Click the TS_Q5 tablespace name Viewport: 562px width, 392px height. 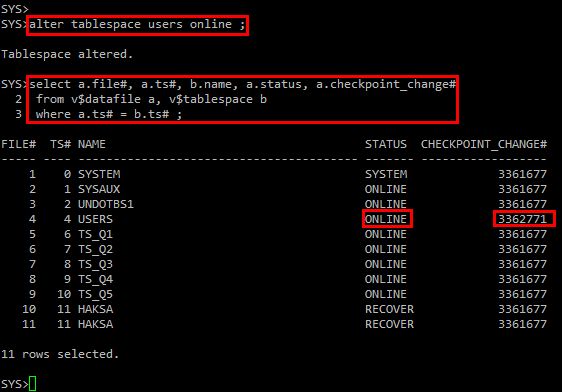pos(95,294)
